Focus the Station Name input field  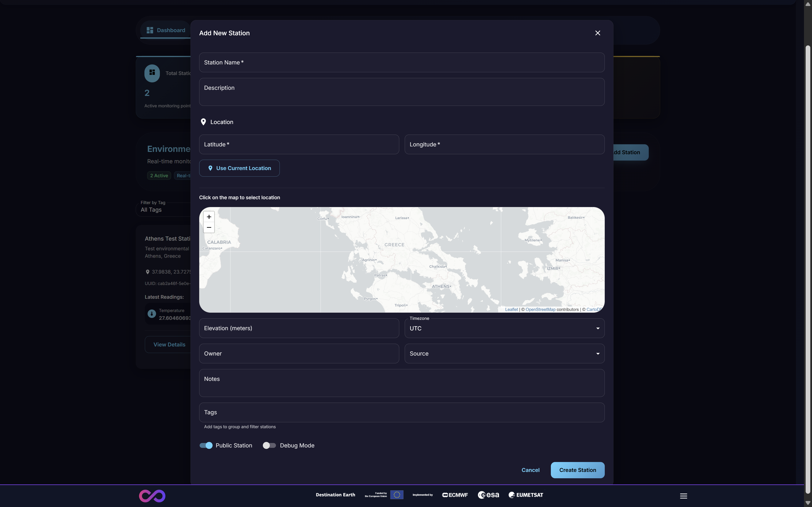point(401,62)
